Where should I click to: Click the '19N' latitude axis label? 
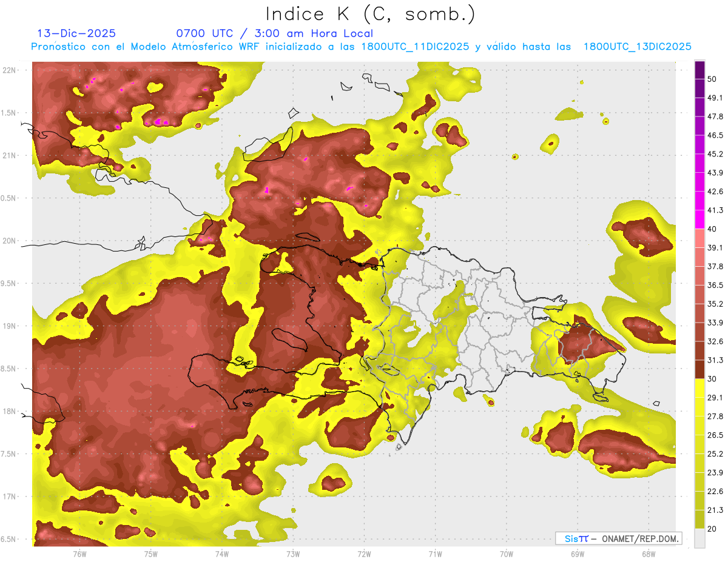coord(10,326)
